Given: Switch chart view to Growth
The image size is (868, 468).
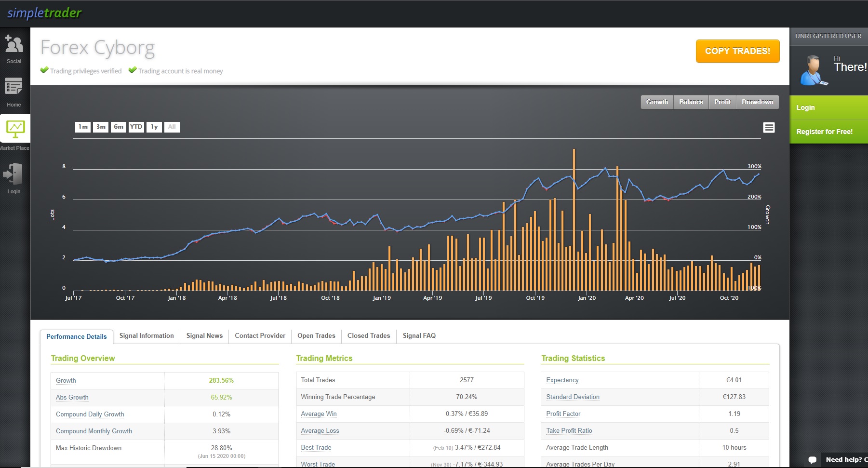Looking at the screenshot, I should point(657,102).
